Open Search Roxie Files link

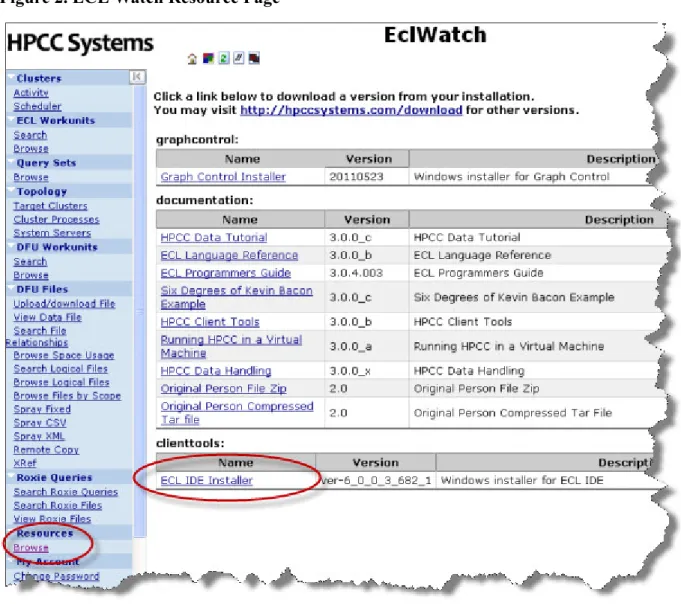pos(58,505)
